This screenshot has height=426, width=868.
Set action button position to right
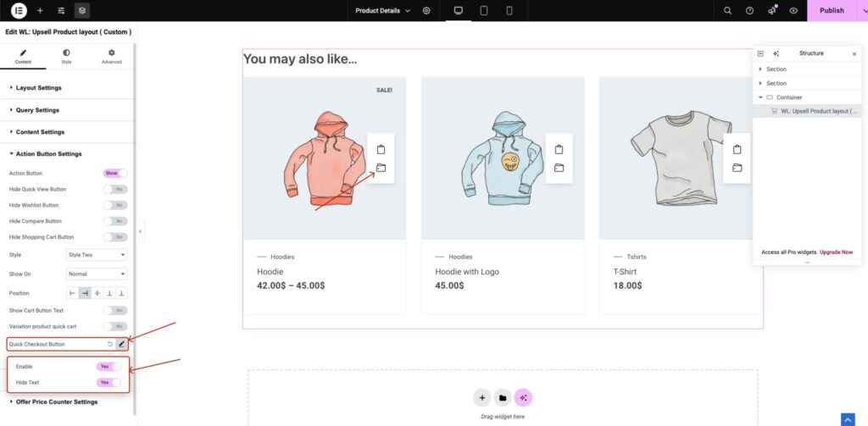pyautogui.click(x=85, y=293)
